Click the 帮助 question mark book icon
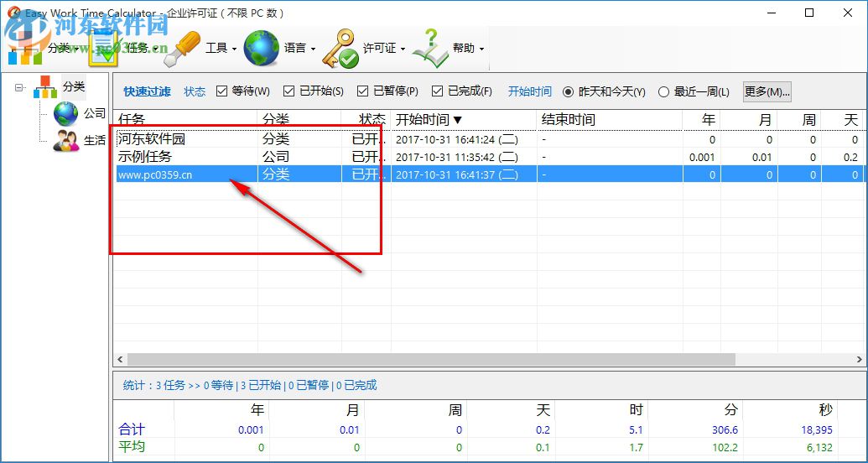The width and height of the screenshot is (868, 463). [x=430, y=49]
